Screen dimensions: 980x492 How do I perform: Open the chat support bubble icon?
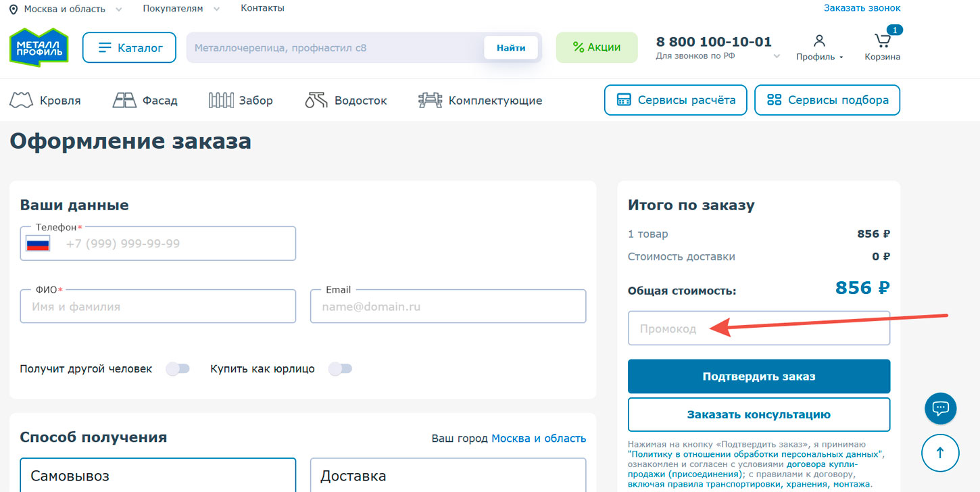[x=941, y=408]
